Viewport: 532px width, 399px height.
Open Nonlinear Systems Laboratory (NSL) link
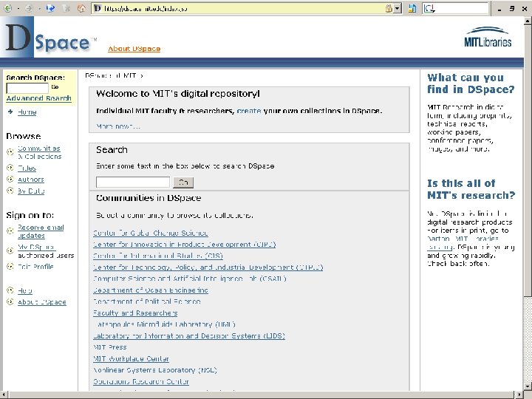point(155,370)
